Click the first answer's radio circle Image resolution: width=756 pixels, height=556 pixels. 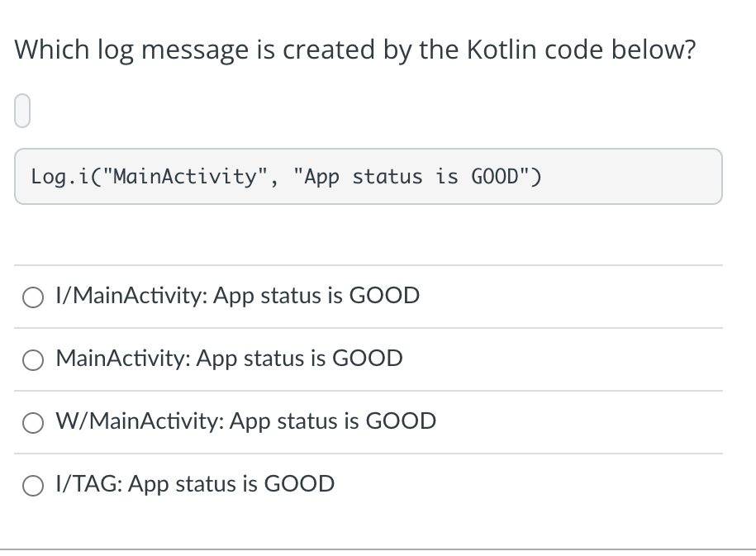coord(33,297)
